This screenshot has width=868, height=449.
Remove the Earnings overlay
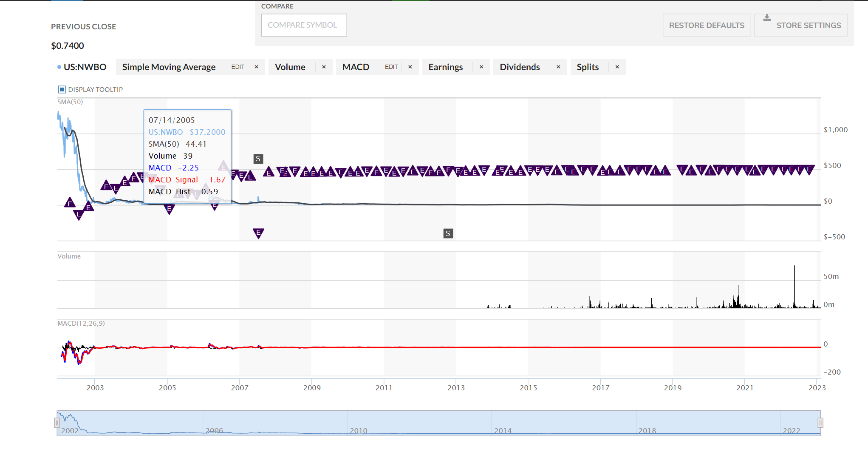point(481,67)
